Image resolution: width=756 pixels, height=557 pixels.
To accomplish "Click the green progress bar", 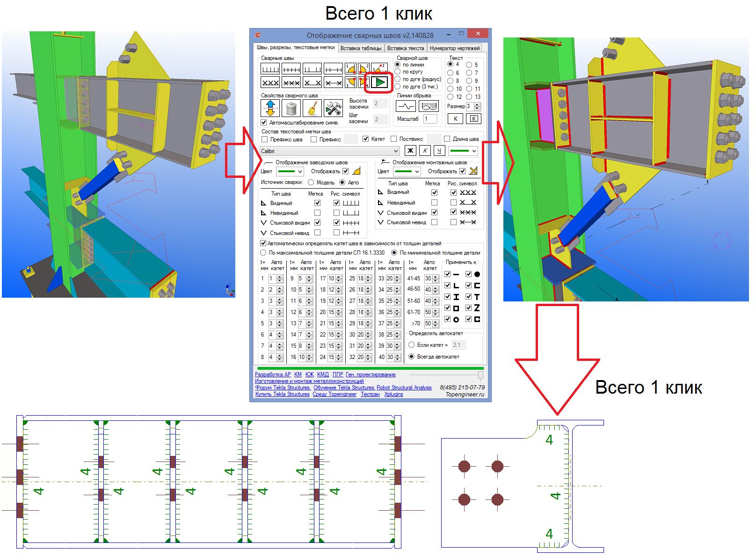I will [370, 368].
